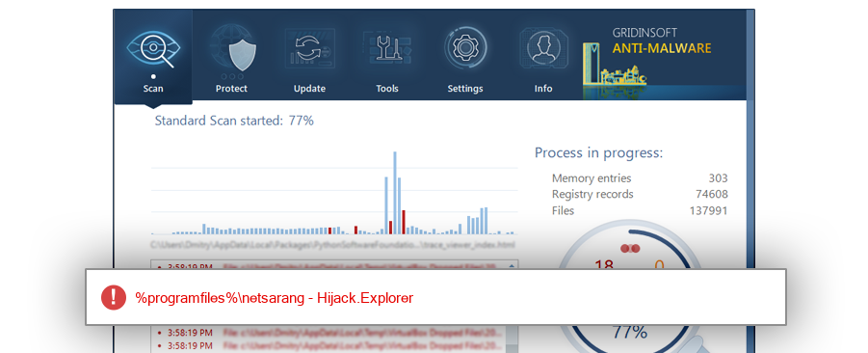
Task: Click the %programfiles%\netsarang Hijack.Explorer detection text
Action: click(274, 298)
